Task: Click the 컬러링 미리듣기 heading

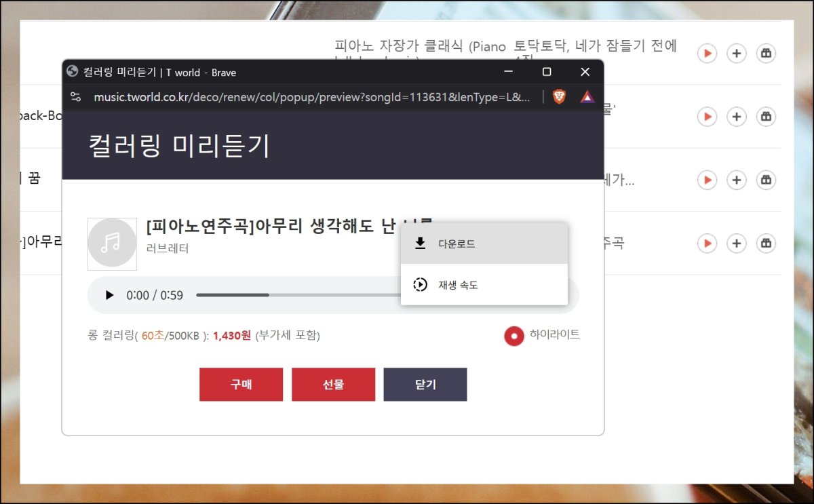Action: tap(179, 146)
